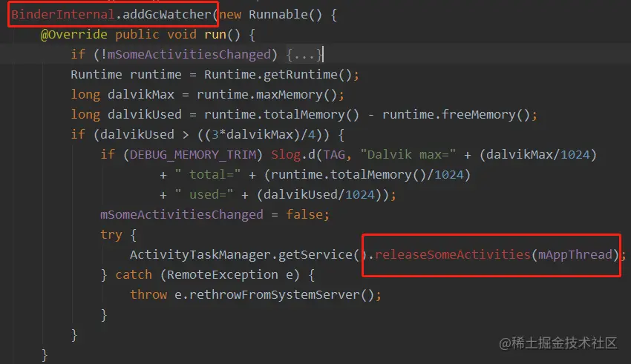Click the " total=" string literal
Screen dimensions: 631x364
click(208, 175)
